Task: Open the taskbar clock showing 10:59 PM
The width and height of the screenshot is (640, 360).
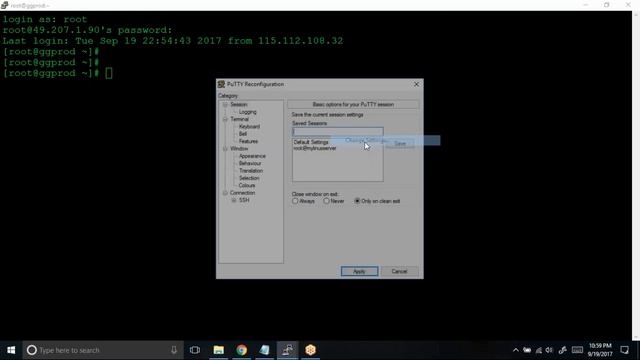Action: (600, 350)
